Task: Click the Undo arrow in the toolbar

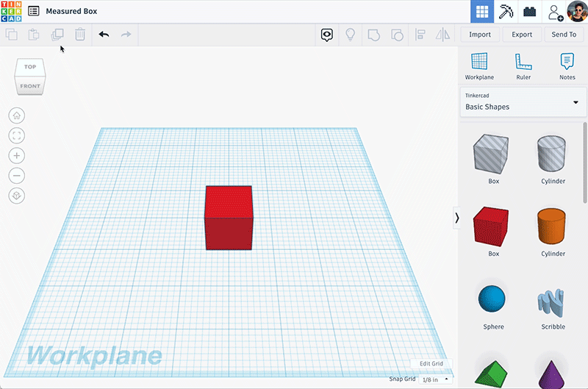Action: click(x=104, y=35)
